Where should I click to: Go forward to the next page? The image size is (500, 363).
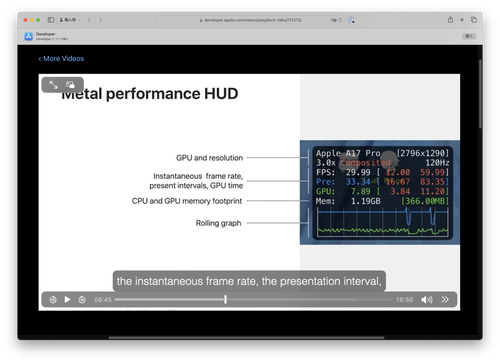click(100, 20)
